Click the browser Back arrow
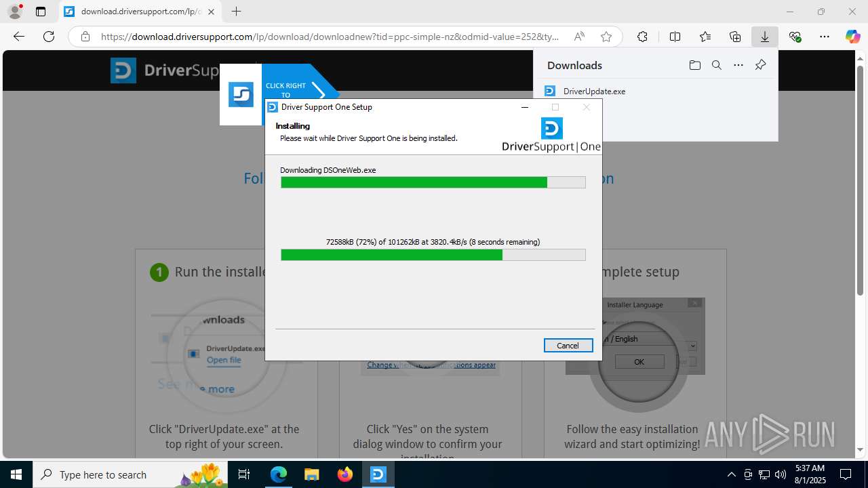The height and width of the screenshot is (488, 868). pyautogui.click(x=19, y=37)
